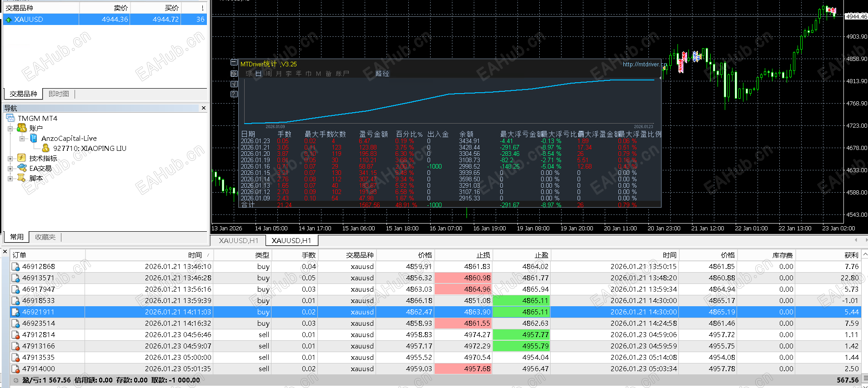Click the MTDriver chart view icon
Screen dimensions: 868x388
(234, 73)
